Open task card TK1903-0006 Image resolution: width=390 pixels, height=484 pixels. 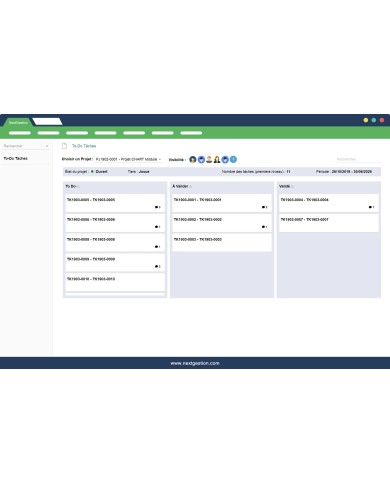115,223
